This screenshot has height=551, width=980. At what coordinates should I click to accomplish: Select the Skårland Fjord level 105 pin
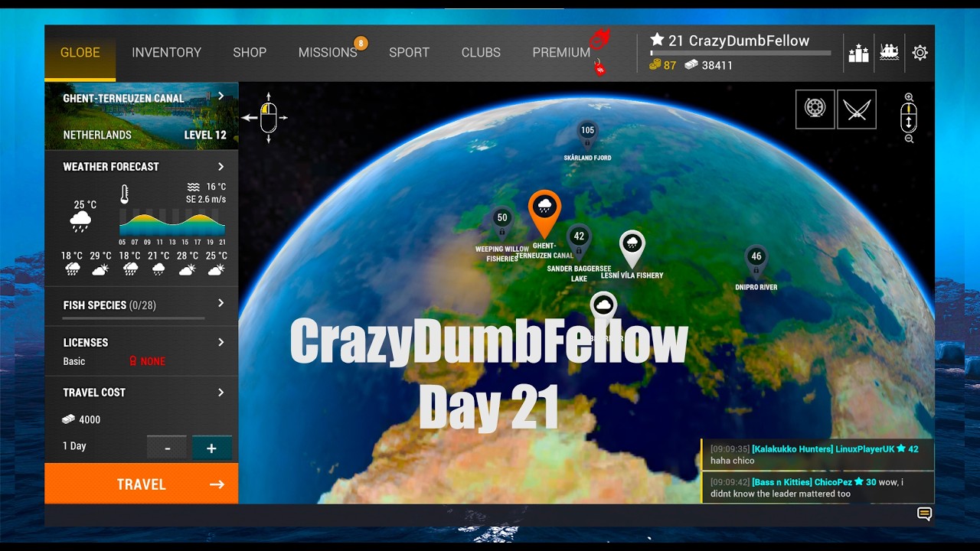click(x=587, y=136)
